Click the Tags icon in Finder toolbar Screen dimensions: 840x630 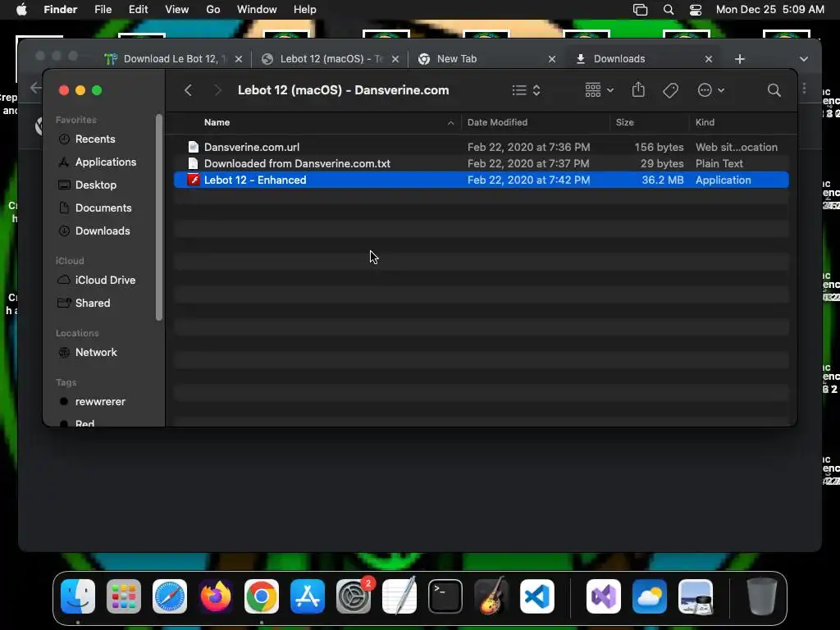point(670,90)
